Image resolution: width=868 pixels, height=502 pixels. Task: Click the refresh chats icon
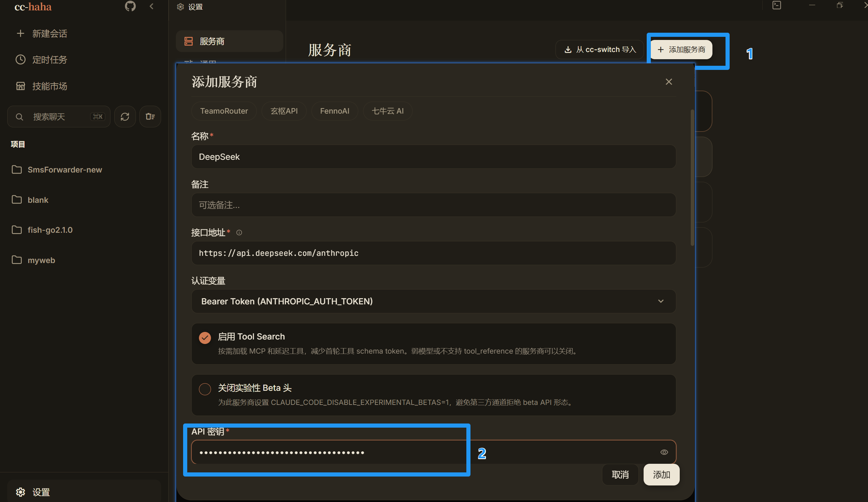[x=125, y=117]
